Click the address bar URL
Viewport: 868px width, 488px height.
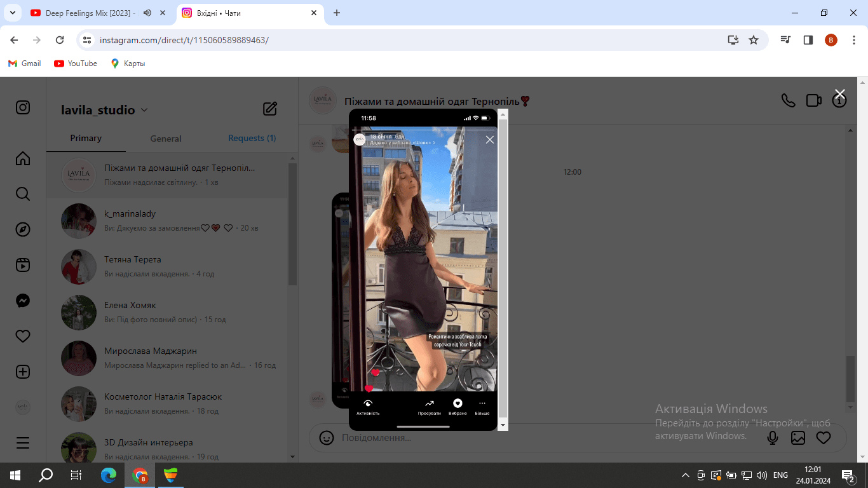[x=184, y=40]
